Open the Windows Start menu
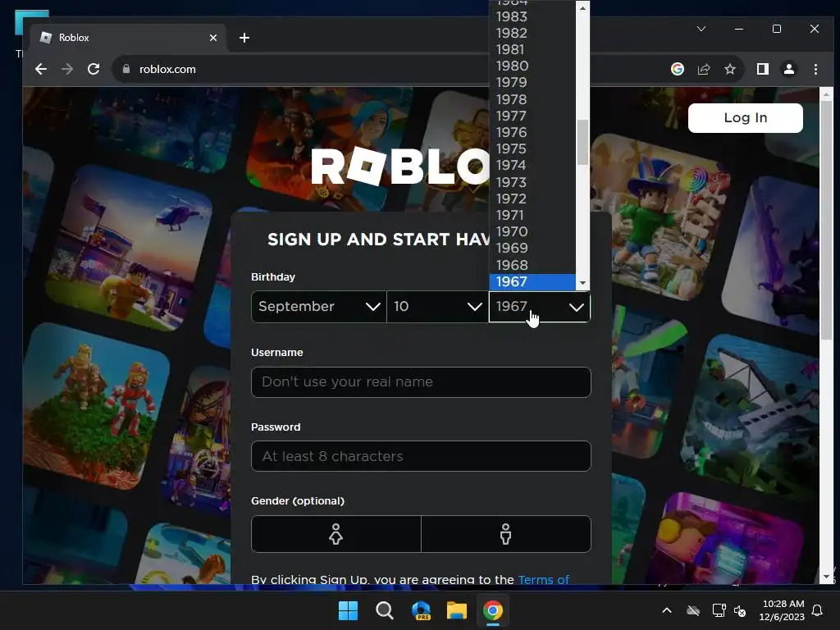This screenshot has width=840, height=630. click(x=348, y=610)
